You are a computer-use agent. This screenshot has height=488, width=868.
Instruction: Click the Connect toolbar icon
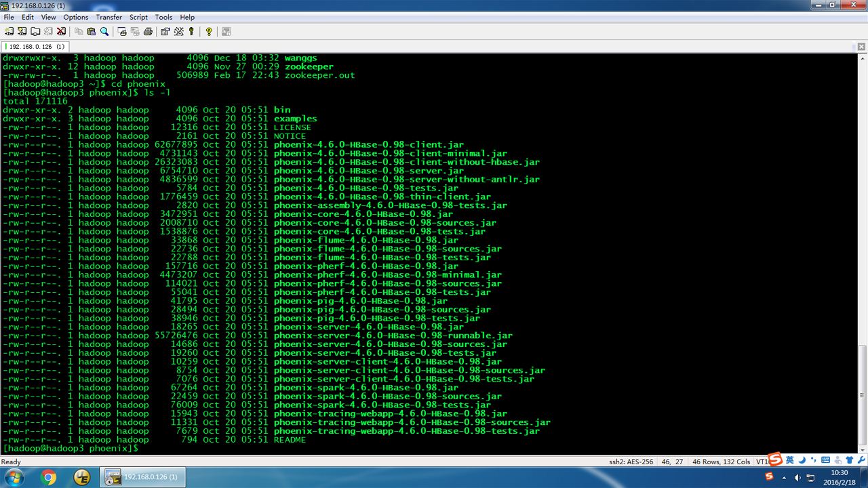click(9, 31)
